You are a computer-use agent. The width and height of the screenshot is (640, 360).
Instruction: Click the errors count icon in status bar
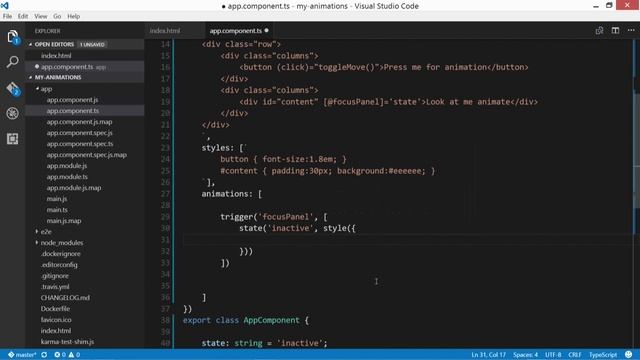pyautogui.click(x=60, y=355)
